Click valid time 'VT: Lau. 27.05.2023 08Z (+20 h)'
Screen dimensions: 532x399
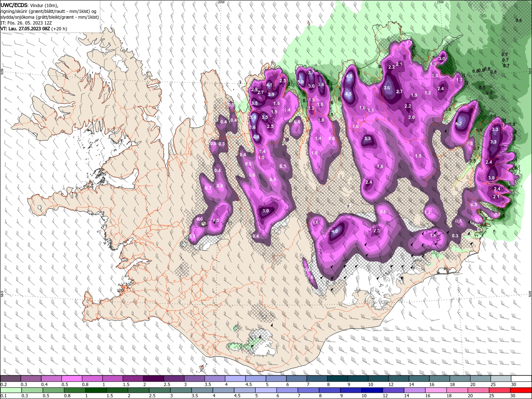[x=34, y=29]
